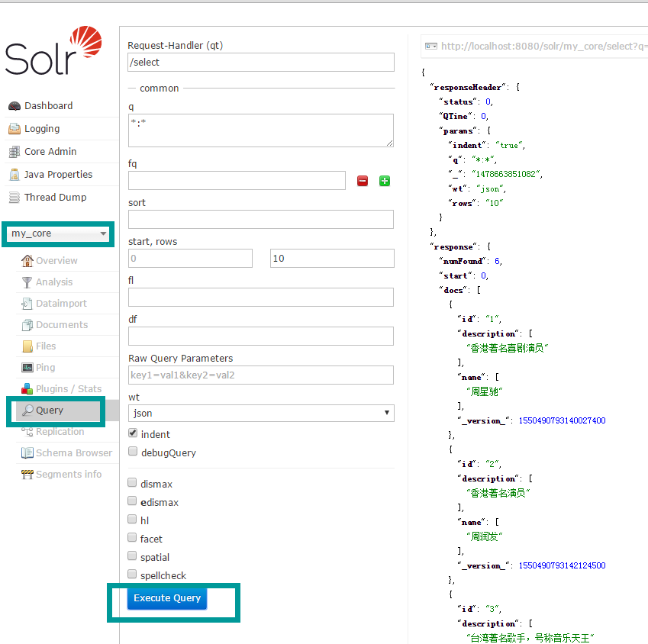648x644 pixels.
Task: Click the Documents pages icon
Action: pyautogui.click(x=27, y=325)
